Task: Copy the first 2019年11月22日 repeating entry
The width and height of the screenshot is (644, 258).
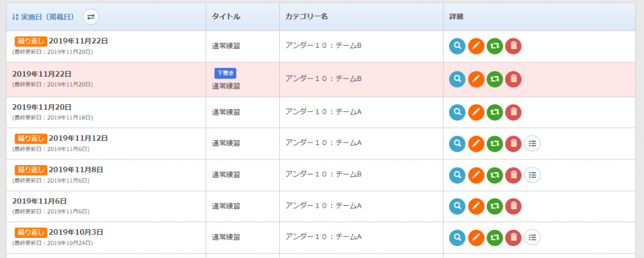Action: point(495,46)
